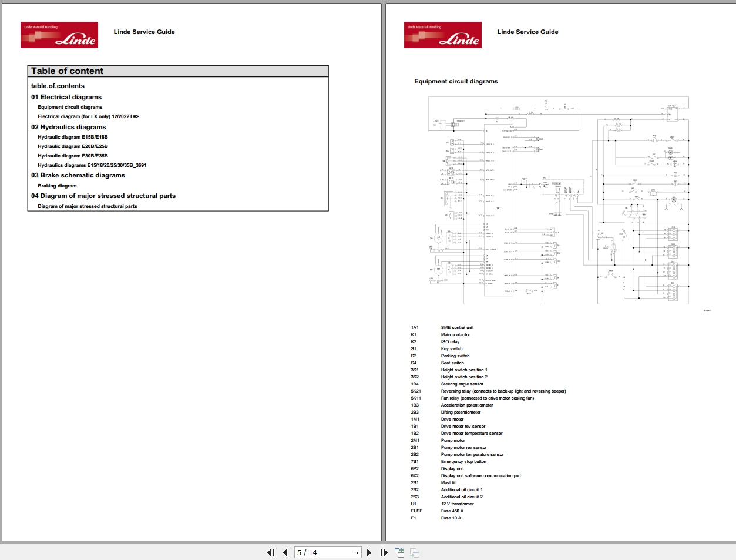Viewport: 736px width, 560px height.
Task: Click 'Display unit software communication port' legend row
Action: coord(466,476)
